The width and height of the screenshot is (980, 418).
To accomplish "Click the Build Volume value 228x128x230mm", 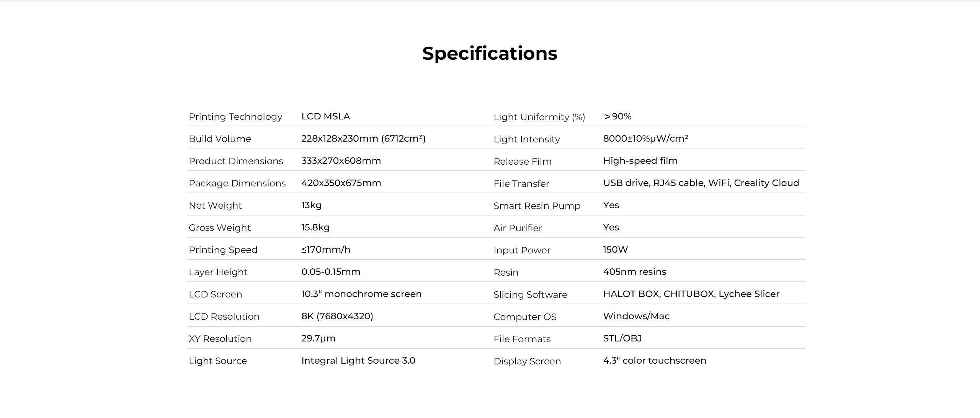I will point(363,139).
